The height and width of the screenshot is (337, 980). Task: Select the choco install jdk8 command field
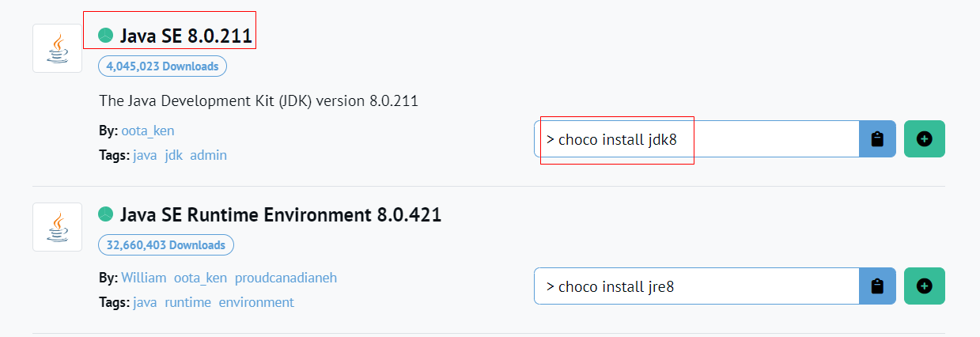[x=697, y=139]
